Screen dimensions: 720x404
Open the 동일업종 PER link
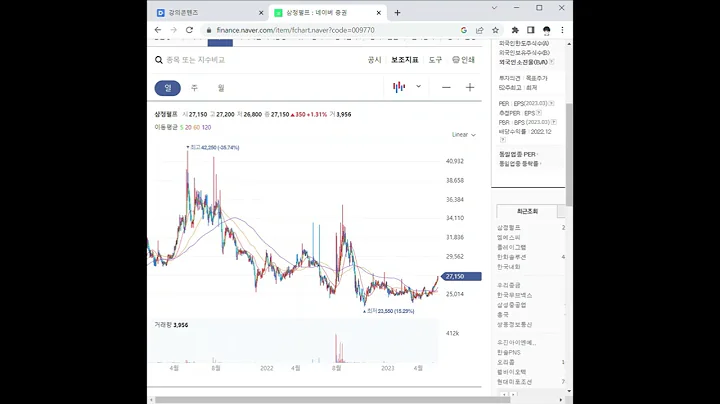(518, 154)
